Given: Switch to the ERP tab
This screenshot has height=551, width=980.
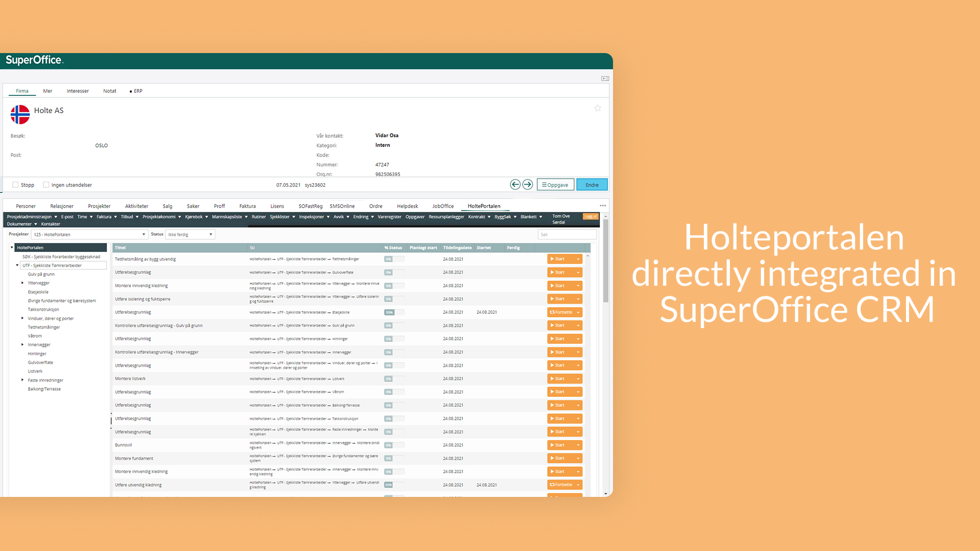Looking at the screenshot, I should tap(136, 91).
